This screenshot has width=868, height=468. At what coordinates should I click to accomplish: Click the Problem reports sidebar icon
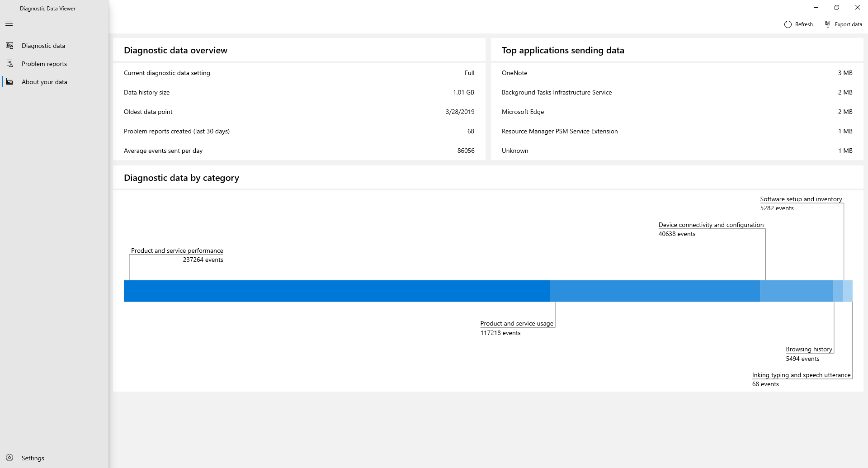(x=9, y=63)
